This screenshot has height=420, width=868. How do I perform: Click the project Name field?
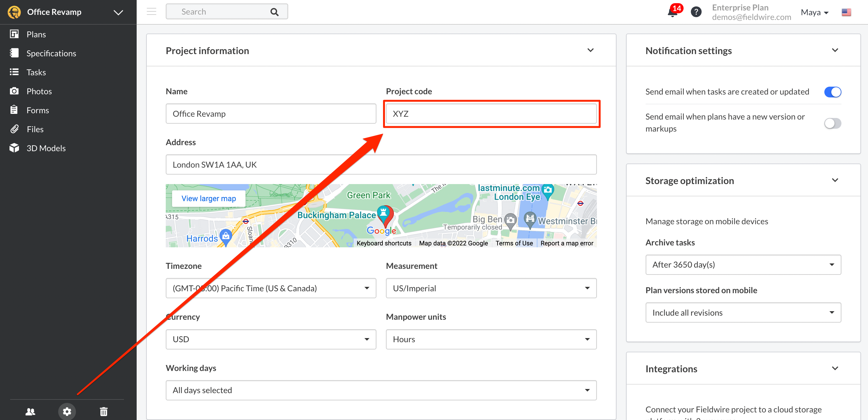coord(271,114)
